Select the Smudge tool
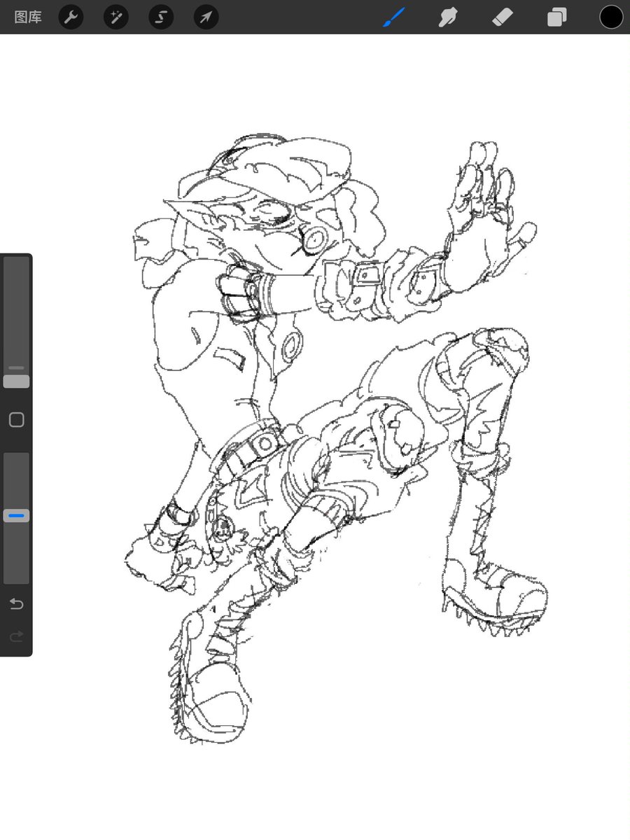Image resolution: width=630 pixels, height=840 pixels. pyautogui.click(x=448, y=17)
